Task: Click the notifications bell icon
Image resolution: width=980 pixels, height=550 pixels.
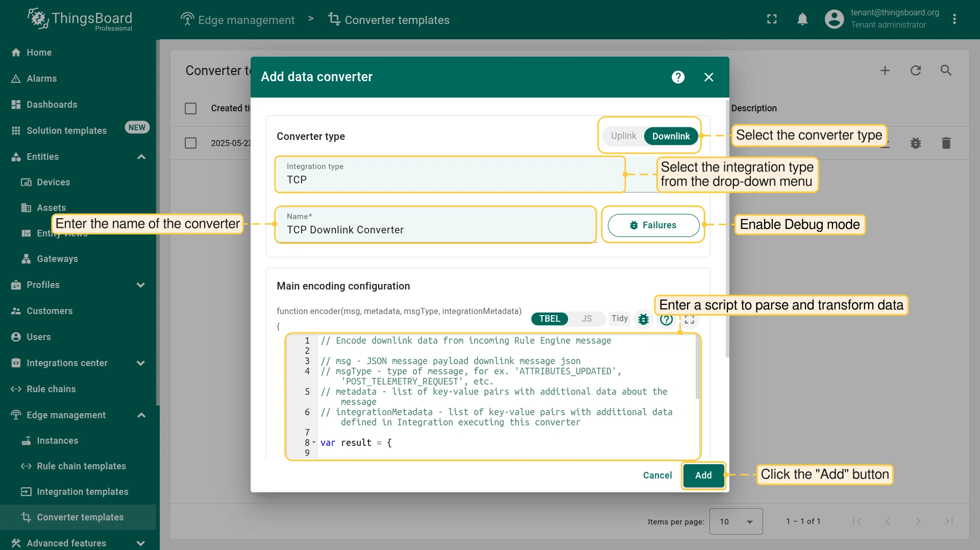Action: (802, 19)
